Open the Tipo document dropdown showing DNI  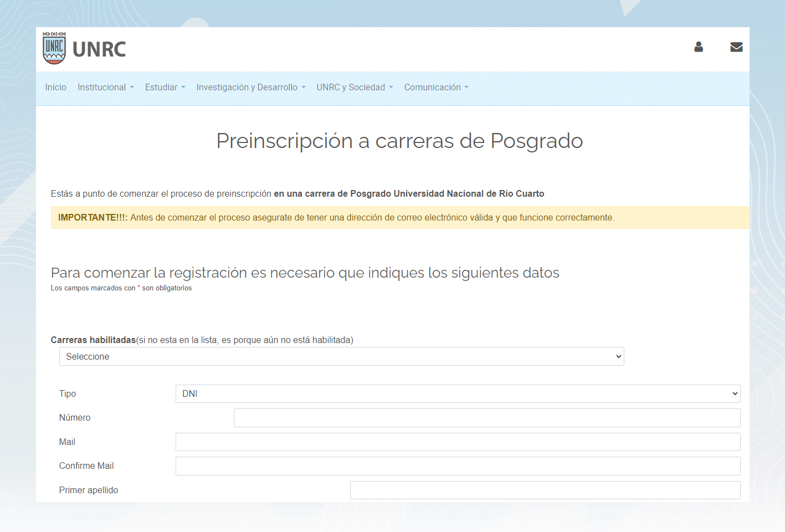458,393
